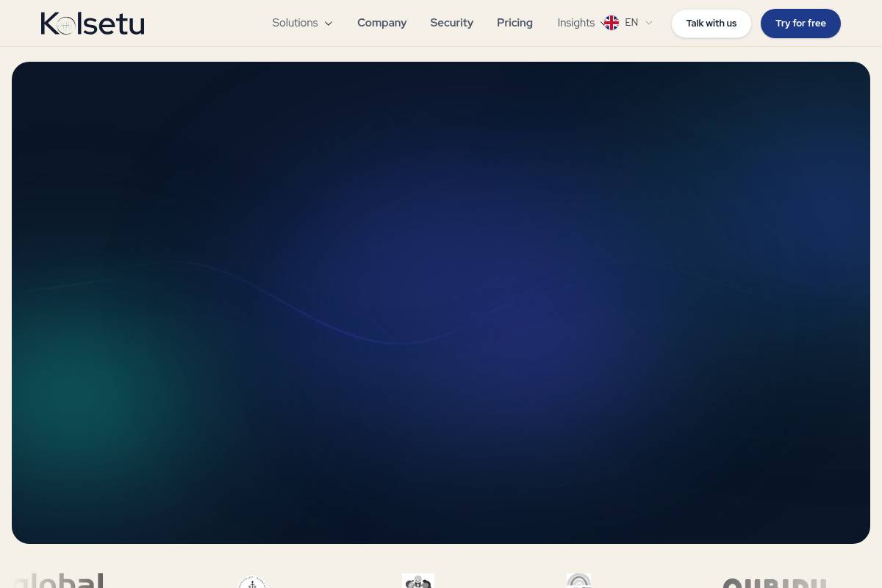The height and width of the screenshot is (588, 882).
Task: Select the EN language label
Action: pyautogui.click(x=631, y=23)
